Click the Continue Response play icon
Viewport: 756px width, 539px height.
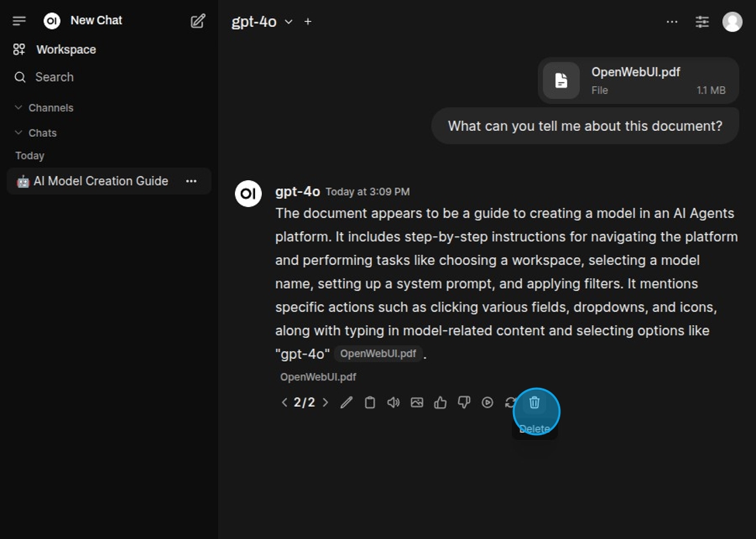click(x=487, y=403)
